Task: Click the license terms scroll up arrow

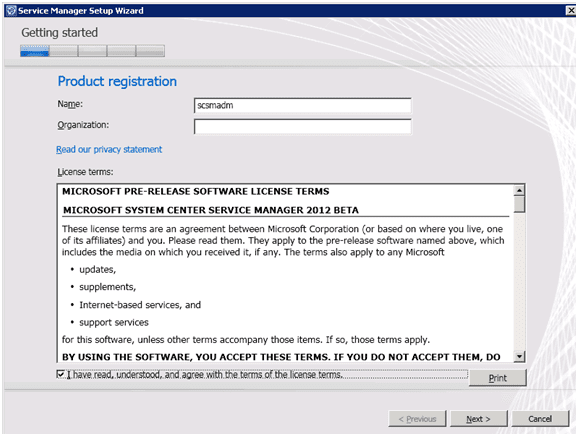Action: [519, 190]
